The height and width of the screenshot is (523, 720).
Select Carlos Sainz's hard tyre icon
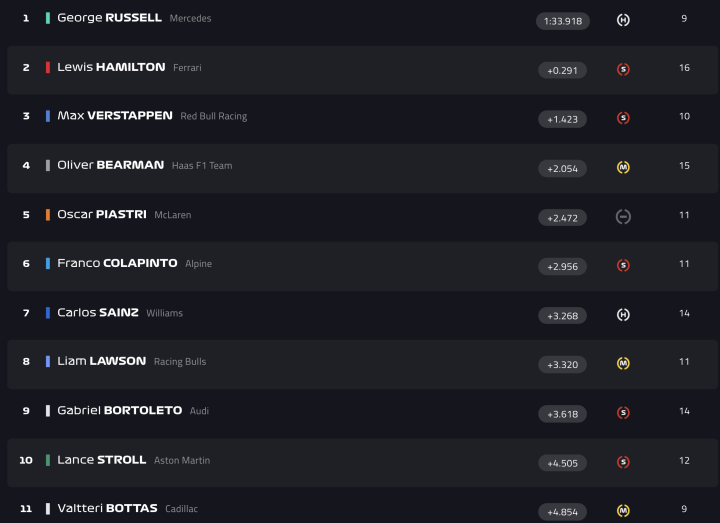click(623, 315)
